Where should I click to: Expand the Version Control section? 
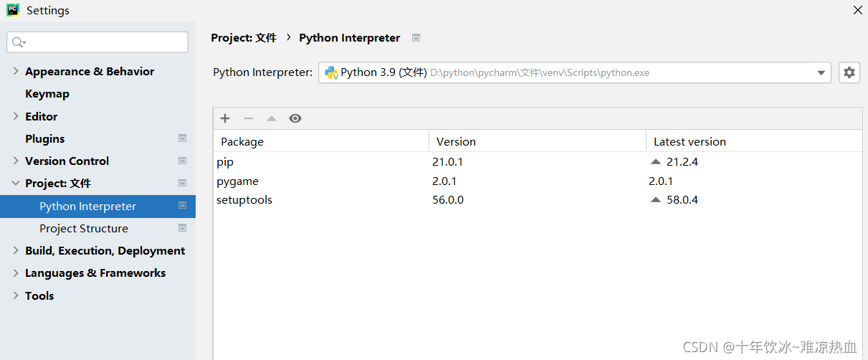16,161
